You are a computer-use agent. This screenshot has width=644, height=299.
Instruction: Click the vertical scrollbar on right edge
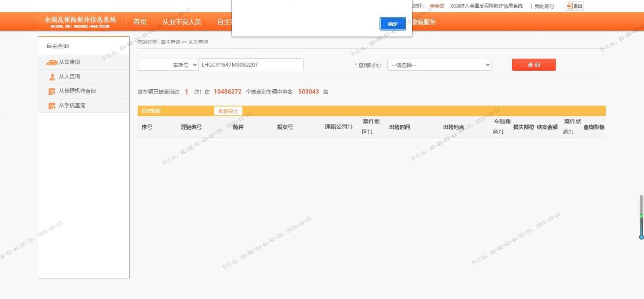(x=641, y=217)
